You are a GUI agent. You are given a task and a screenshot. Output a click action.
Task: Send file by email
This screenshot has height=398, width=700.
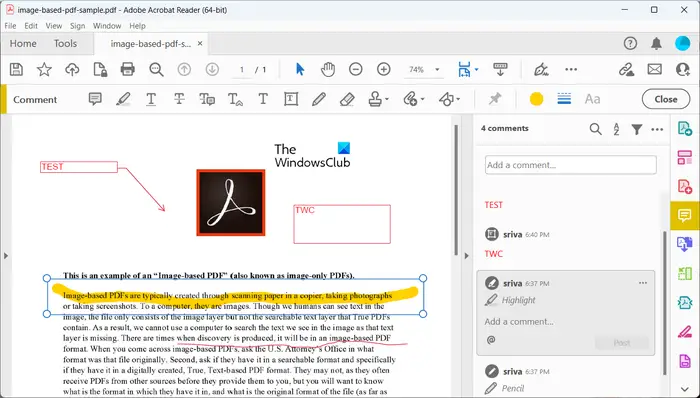click(x=654, y=70)
